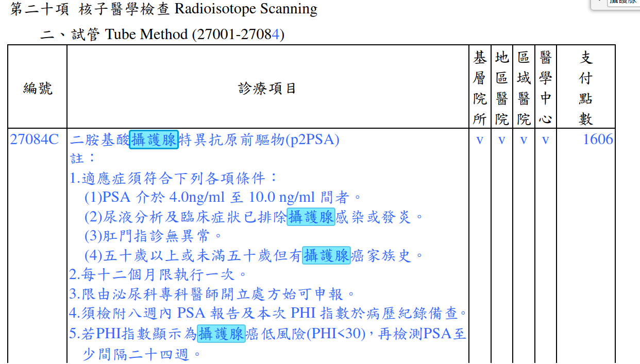Click the search input field in find bar

pos(624,3)
